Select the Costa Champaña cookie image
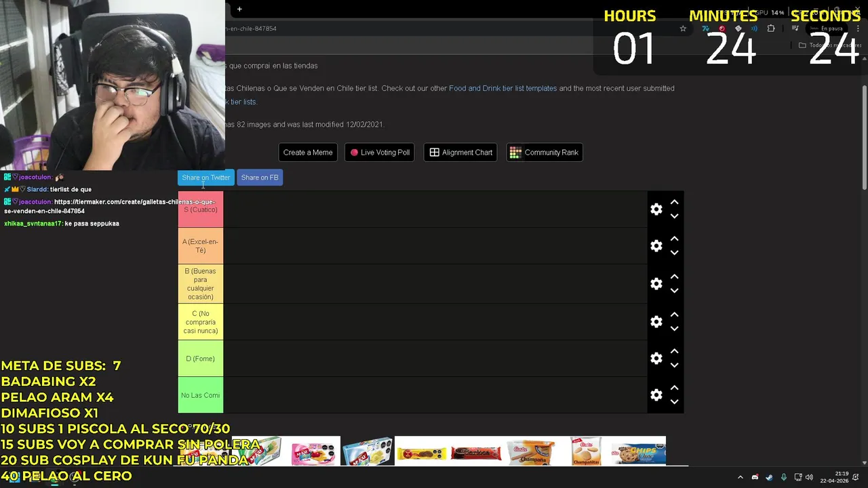Image resolution: width=868 pixels, height=488 pixels. coord(532,451)
